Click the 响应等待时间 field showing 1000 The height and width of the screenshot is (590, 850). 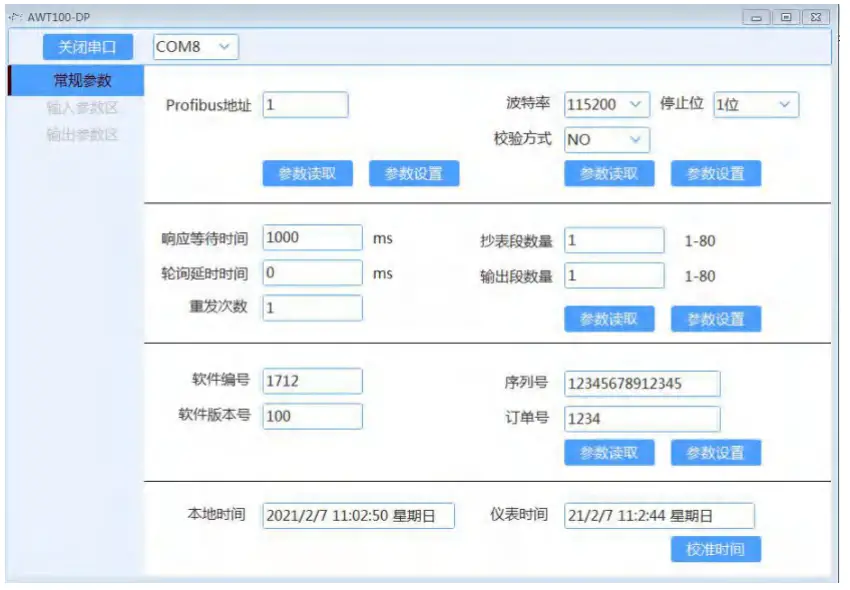point(313,238)
